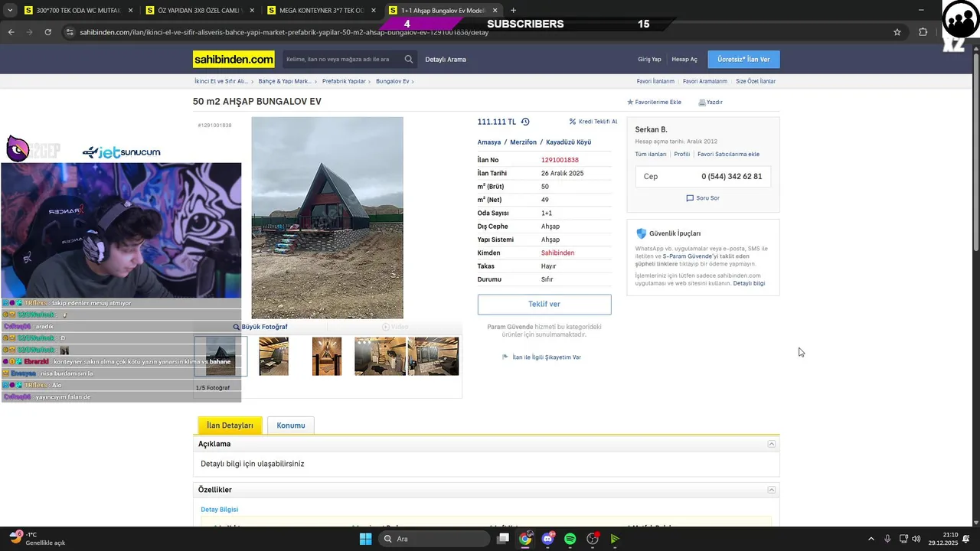Open the Bungalov Ev breadcrumb

coord(393,81)
